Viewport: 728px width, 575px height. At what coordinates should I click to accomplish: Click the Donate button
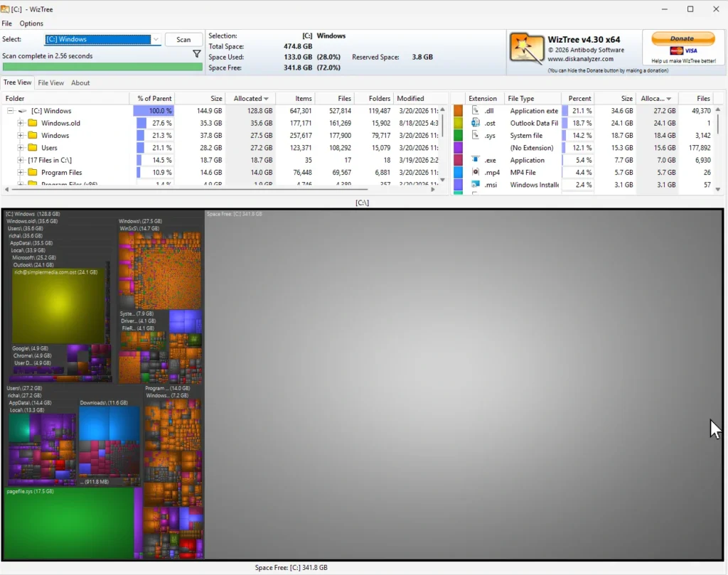click(682, 38)
